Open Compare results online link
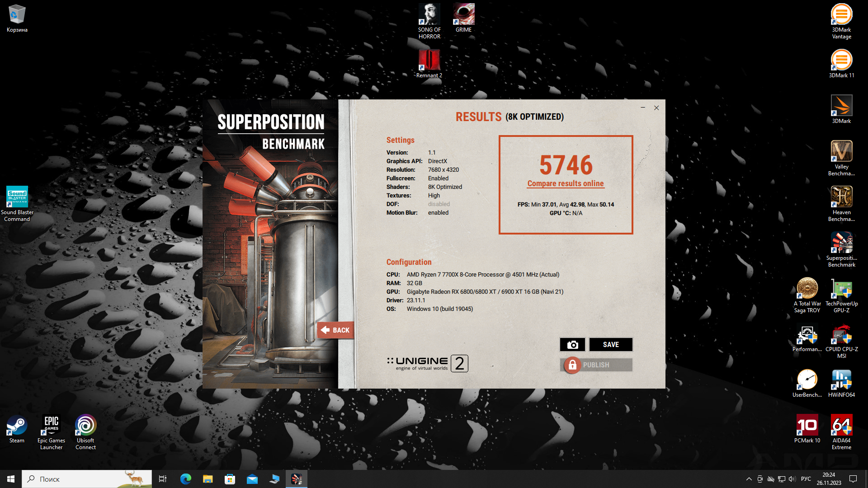 [565, 183]
